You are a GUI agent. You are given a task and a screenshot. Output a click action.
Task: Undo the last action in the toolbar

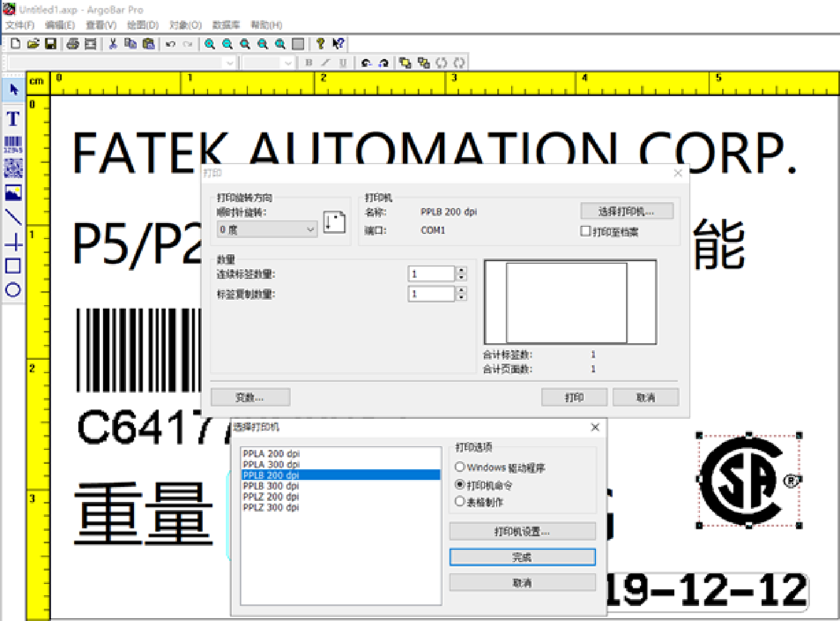click(171, 43)
